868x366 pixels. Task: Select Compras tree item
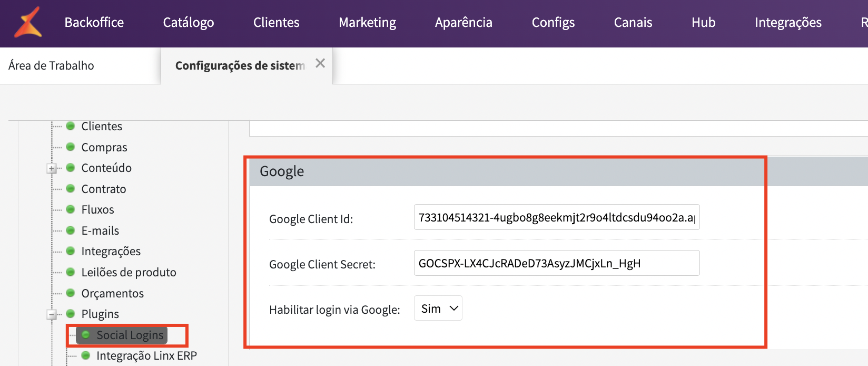tap(104, 148)
